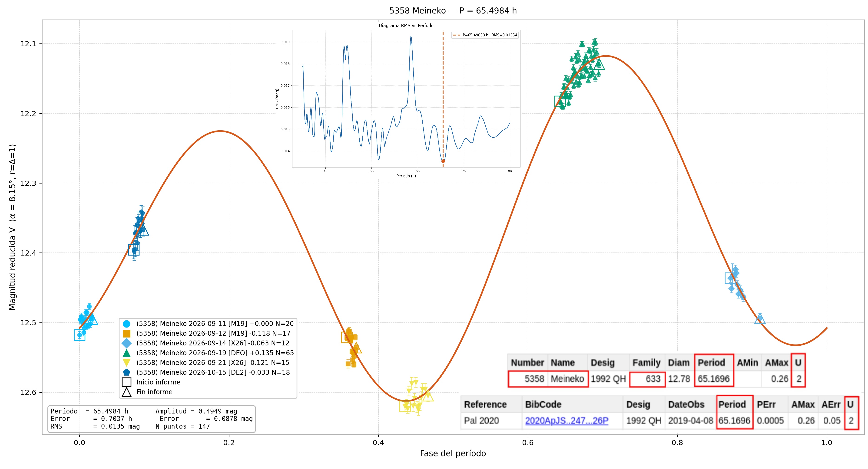The width and height of the screenshot is (868, 469).
Task: Click 'N puntos = 147' in stats box
Action: click(x=183, y=426)
